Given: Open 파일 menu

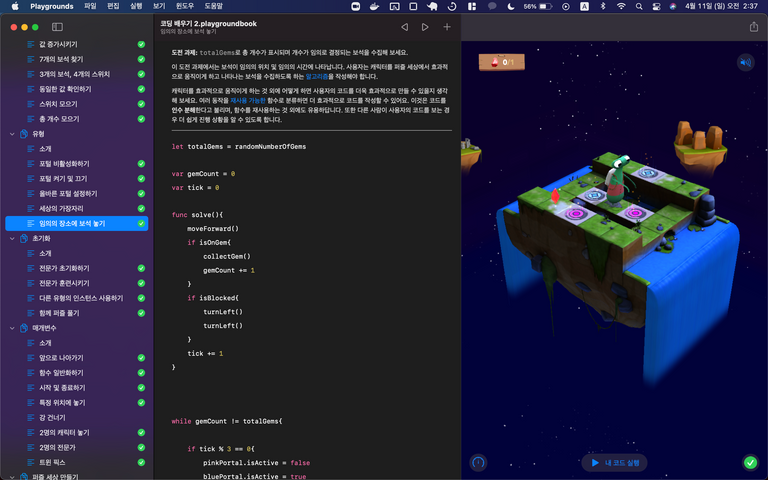Looking at the screenshot, I should [90, 6].
